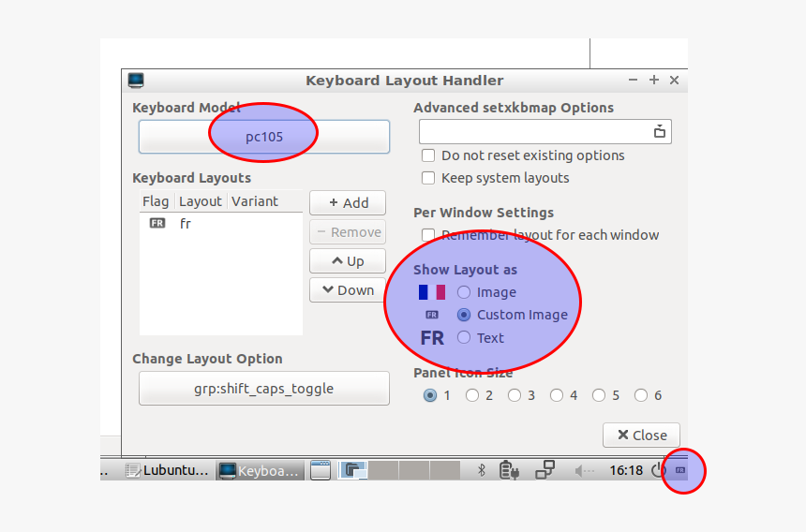Click the muted volume tray icon
This screenshot has width=806, height=532.
[x=585, y=471]
